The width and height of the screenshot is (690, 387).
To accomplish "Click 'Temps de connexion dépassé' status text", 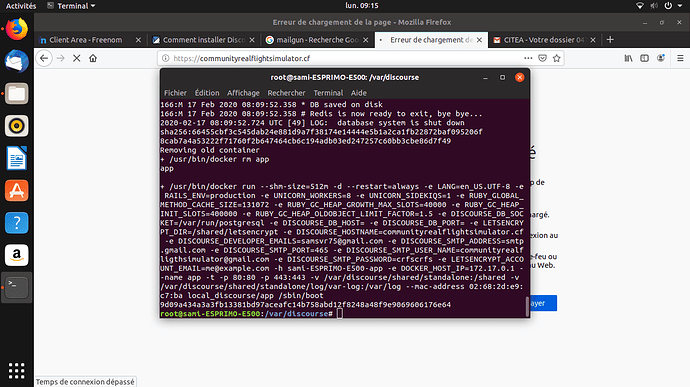I will pos(85,382).
